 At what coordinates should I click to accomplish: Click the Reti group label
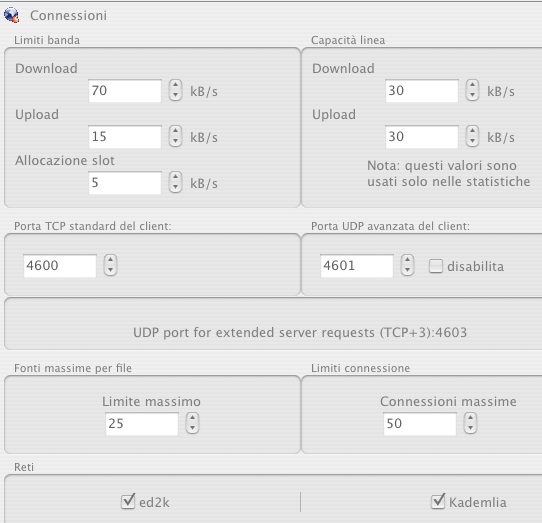[x=24, y=467]
